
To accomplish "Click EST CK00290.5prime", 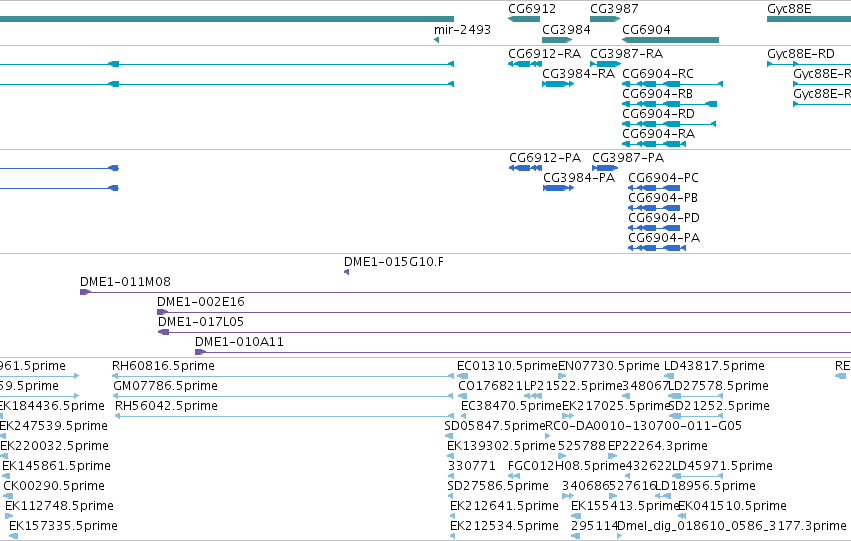I will pyautogui.click(x=54, y=487).
